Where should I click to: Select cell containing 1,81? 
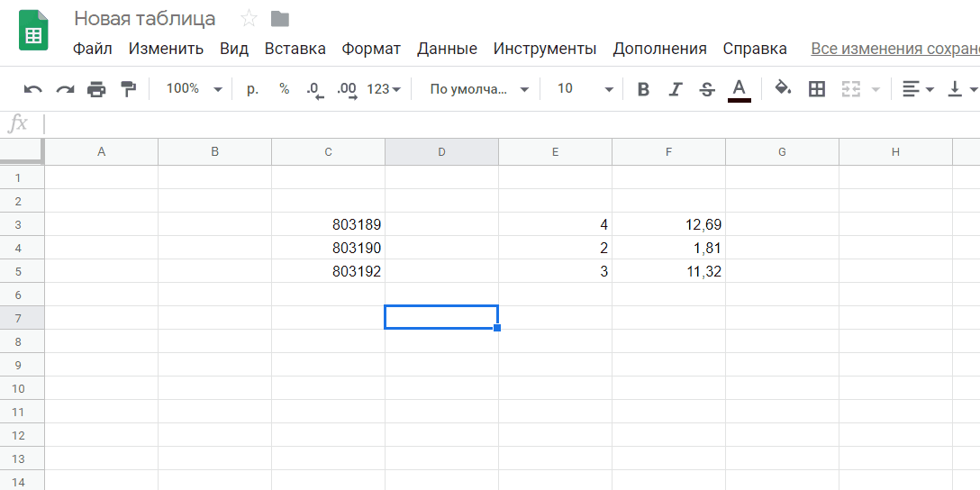tap(668, 248)
